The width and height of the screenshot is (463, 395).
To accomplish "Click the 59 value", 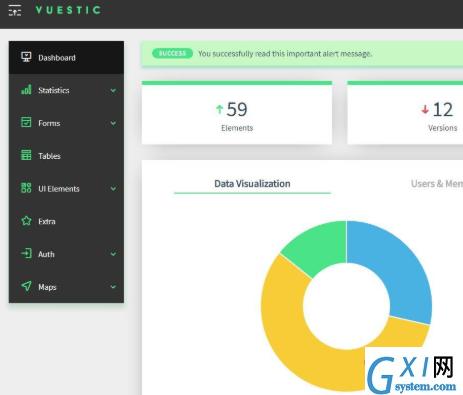I will click(237, 109).
